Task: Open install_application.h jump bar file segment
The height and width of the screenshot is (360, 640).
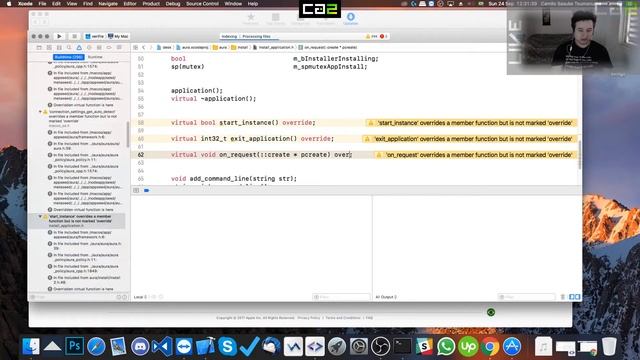Action: 273,48
